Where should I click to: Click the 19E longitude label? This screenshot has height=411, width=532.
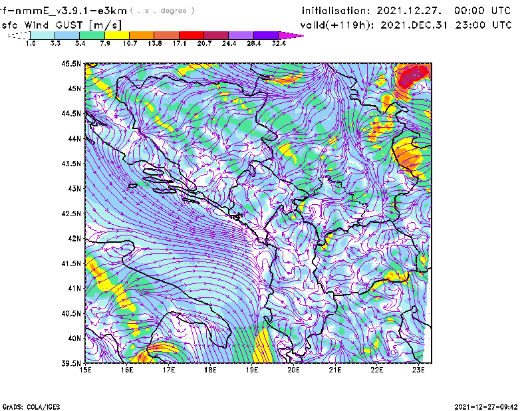pos(252,370)
